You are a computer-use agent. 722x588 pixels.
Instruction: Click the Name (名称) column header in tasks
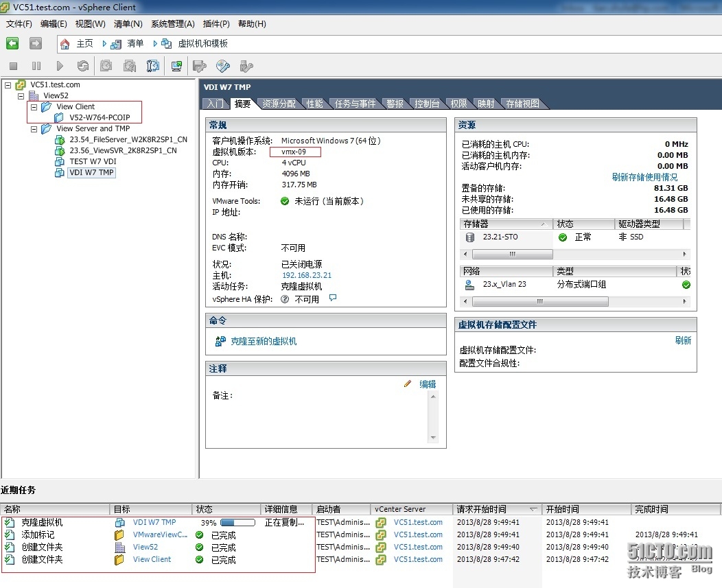coord(55,509)
